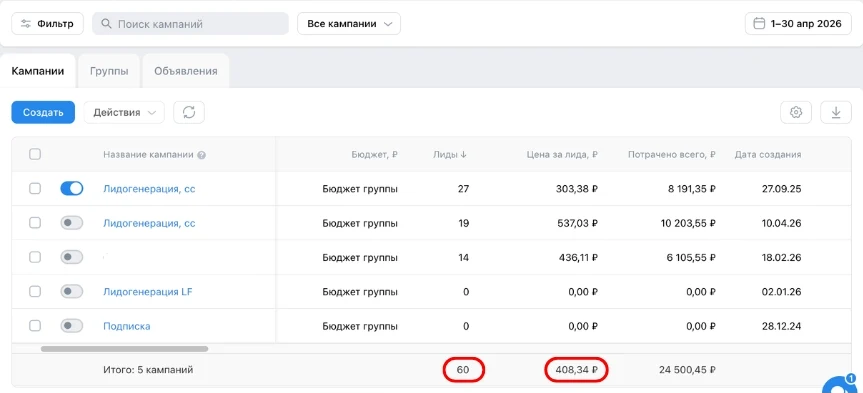The image size is (863, 393).
Task: Enable the Лидогенерация LF toggle
Action: [72, 291]
